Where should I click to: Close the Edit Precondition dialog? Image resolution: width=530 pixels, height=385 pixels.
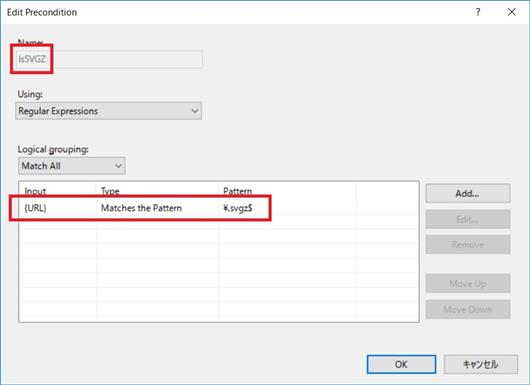512,12
